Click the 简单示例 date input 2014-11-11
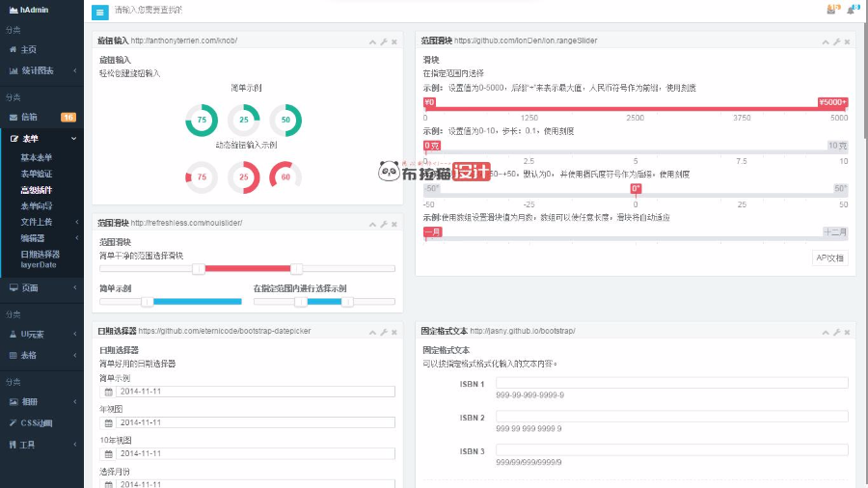The width and height of the screenshot is (868, 488). pyautogui.click(x=256, y=392)
